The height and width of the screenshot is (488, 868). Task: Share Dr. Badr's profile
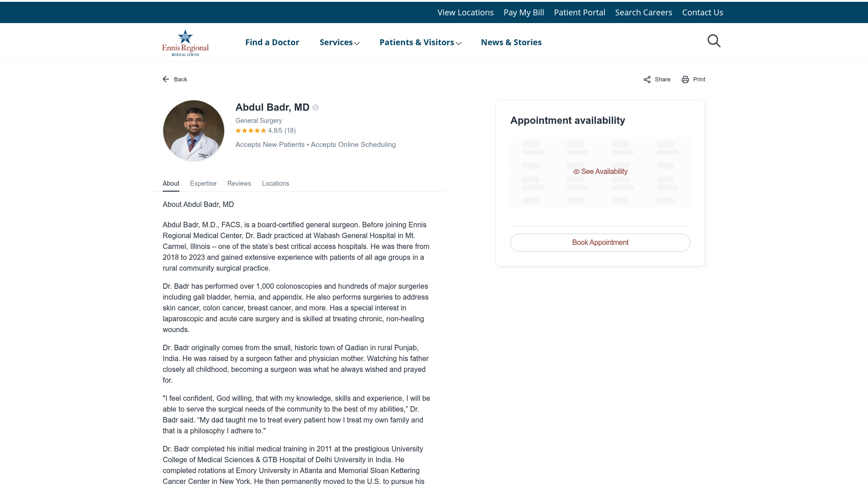coord(656,79)
